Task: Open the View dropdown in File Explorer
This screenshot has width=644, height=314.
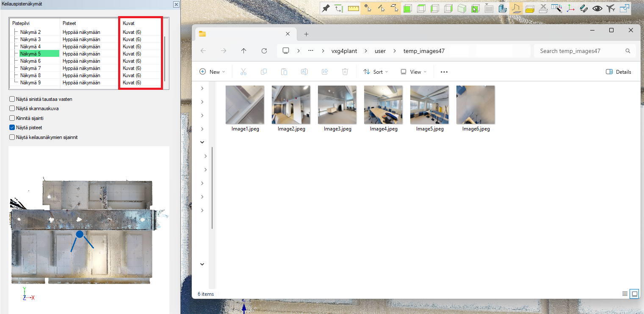Action: click(x=414, y=72)
